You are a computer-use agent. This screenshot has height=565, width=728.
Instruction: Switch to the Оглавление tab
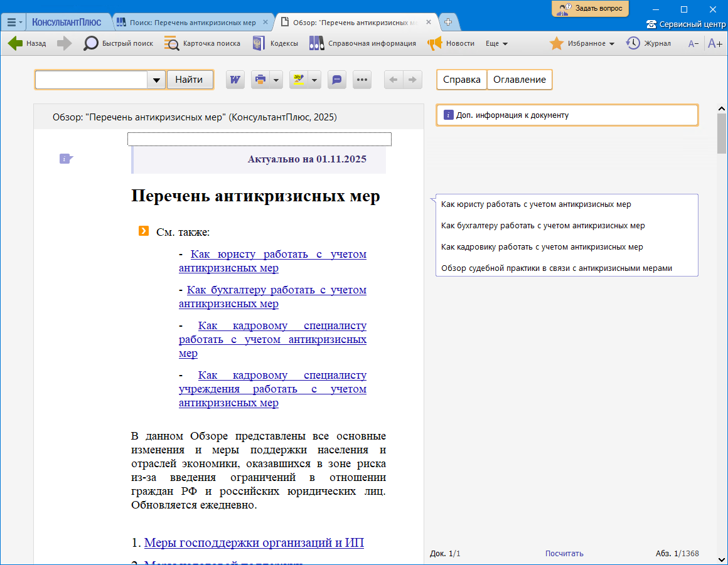click(519, 80)
